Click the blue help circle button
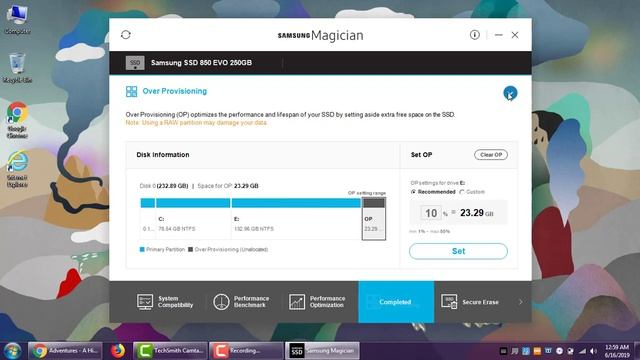 pos(510,93)
